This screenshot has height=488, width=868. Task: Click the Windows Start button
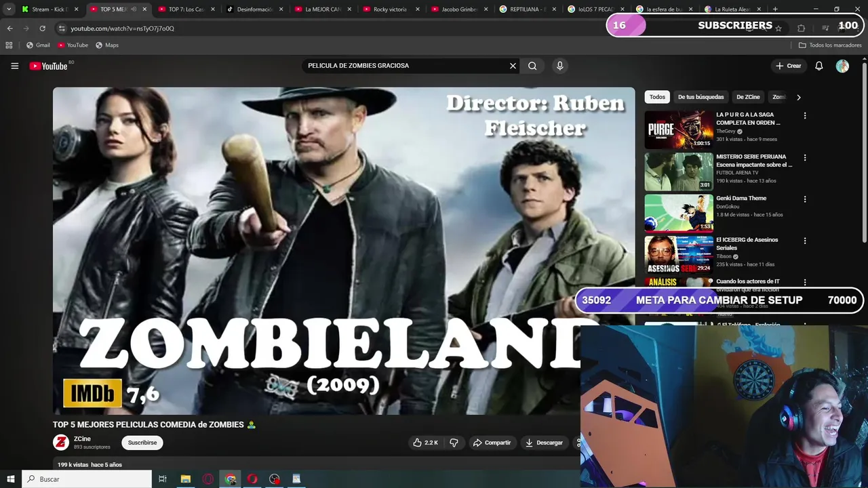tap(10, 479)
